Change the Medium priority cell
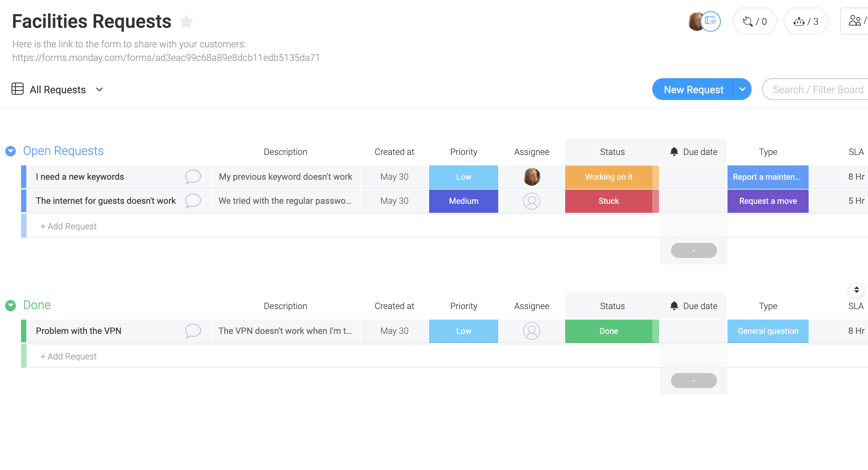868x470 pixels. [463, 201]
